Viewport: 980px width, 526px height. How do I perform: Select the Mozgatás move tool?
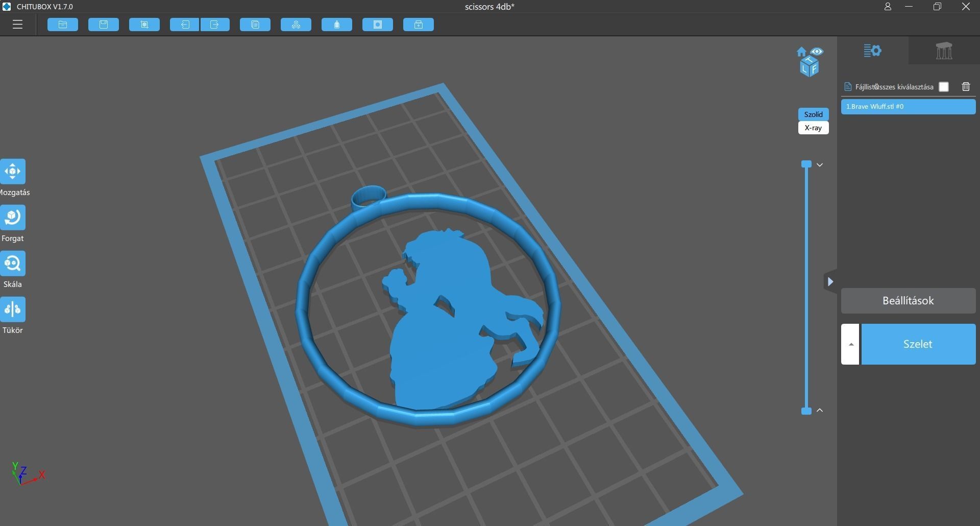coord(13,172)
